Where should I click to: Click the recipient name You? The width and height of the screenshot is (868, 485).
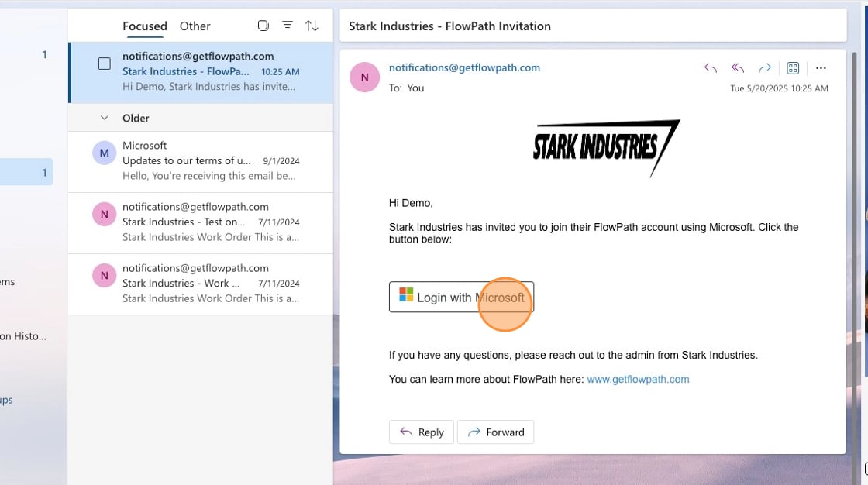[x=415, y=88]
